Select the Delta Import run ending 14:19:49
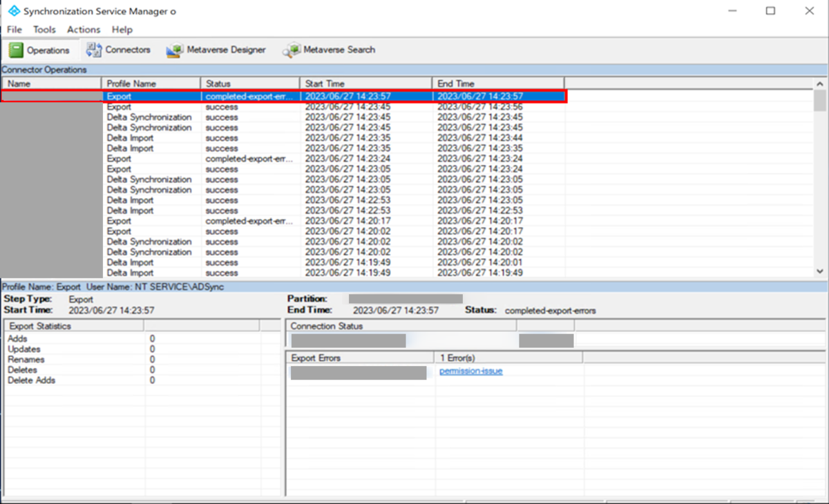The width and height of the screenshot is (829, 504). point(284,273)
